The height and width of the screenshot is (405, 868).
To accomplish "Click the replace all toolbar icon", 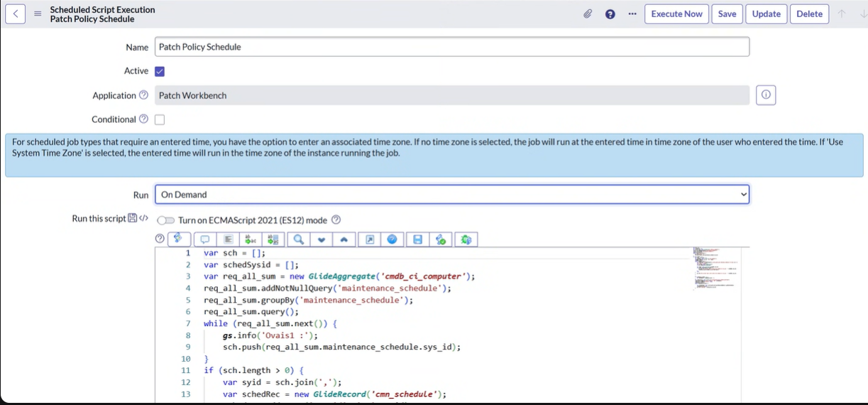I will [x=273, y=239].
